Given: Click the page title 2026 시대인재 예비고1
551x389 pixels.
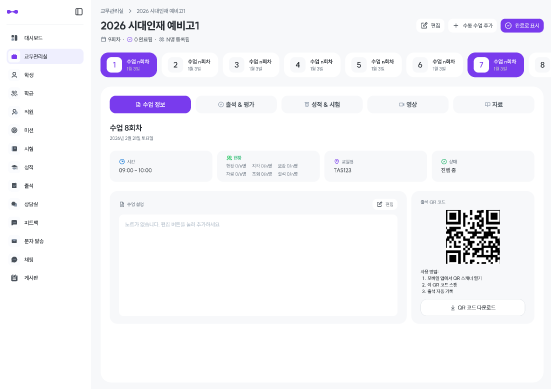Looking at the screenshot, I should 150,26.
